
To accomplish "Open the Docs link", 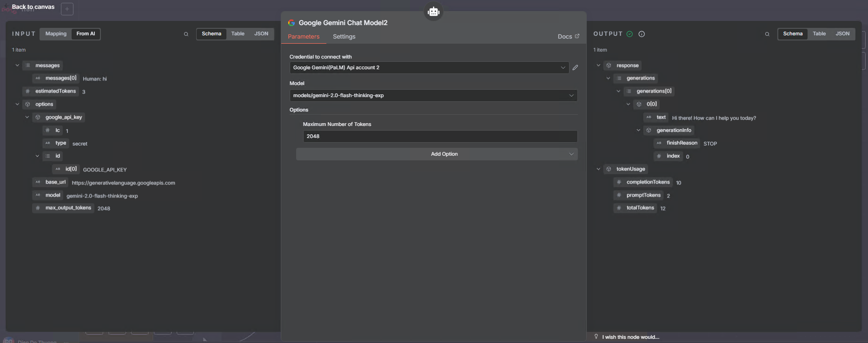I will [x=568, y=37].
